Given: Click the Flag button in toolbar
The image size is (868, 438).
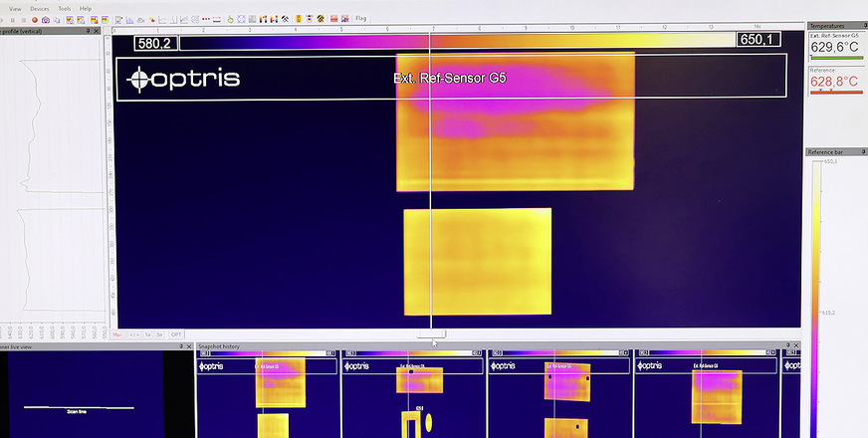Looking at the screenshot, I should [x=361, y=18].
